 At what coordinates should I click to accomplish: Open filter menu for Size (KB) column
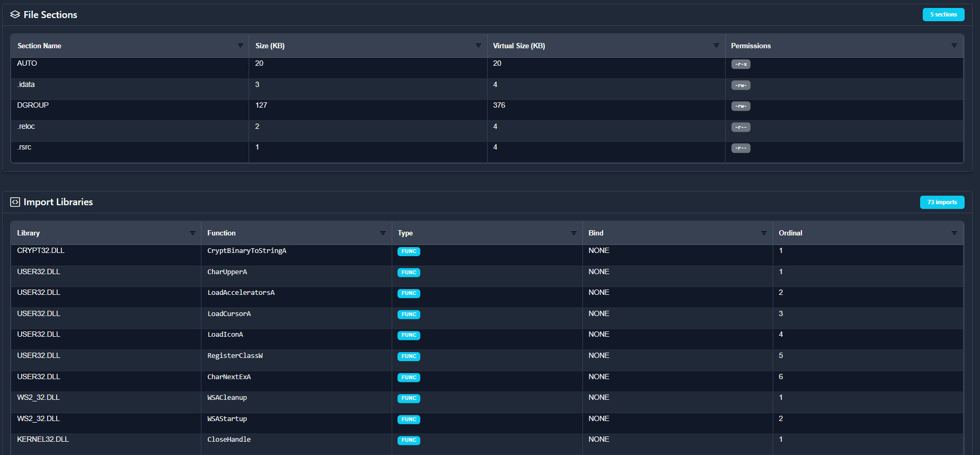click(x=478, y=46)
